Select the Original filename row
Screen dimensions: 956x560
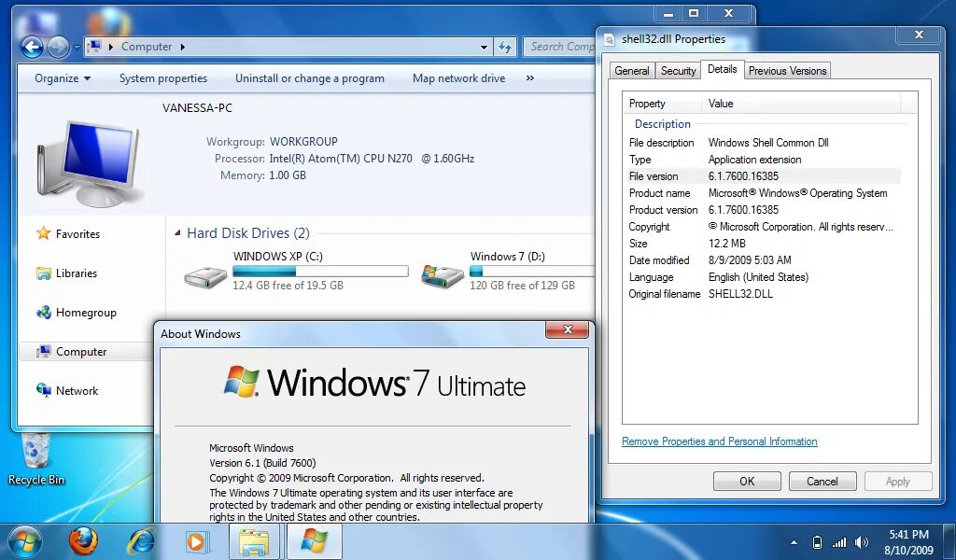tap(762, 294)
